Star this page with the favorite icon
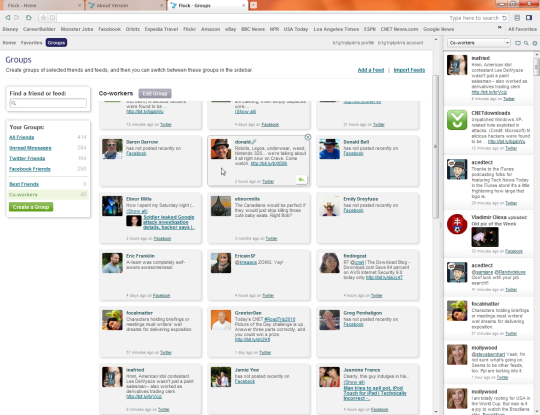Screen dimensions: 540x415 43,18
